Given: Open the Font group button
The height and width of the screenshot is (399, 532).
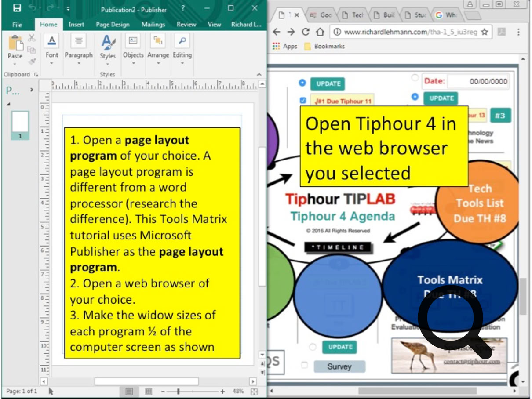Looking at the screenshot, I should coord(51,49).
